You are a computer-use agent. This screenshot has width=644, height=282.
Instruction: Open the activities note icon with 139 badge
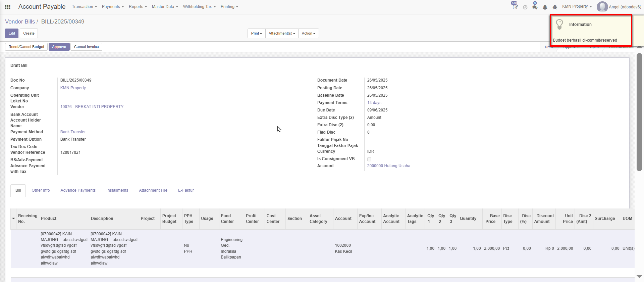[515, 7]
